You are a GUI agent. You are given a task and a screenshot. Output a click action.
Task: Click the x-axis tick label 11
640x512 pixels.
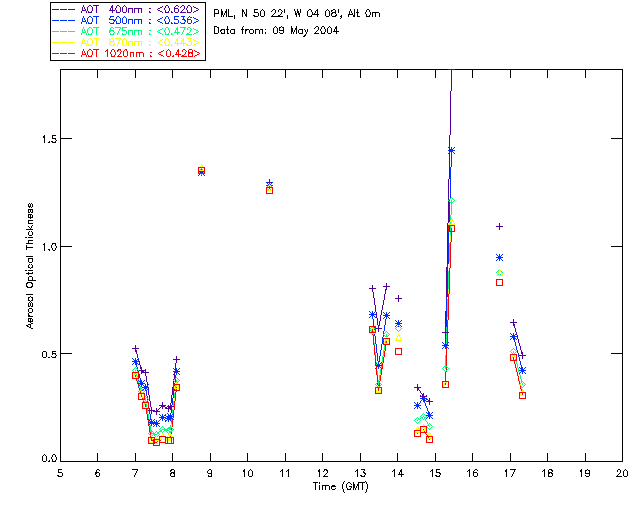click(285, 473)
